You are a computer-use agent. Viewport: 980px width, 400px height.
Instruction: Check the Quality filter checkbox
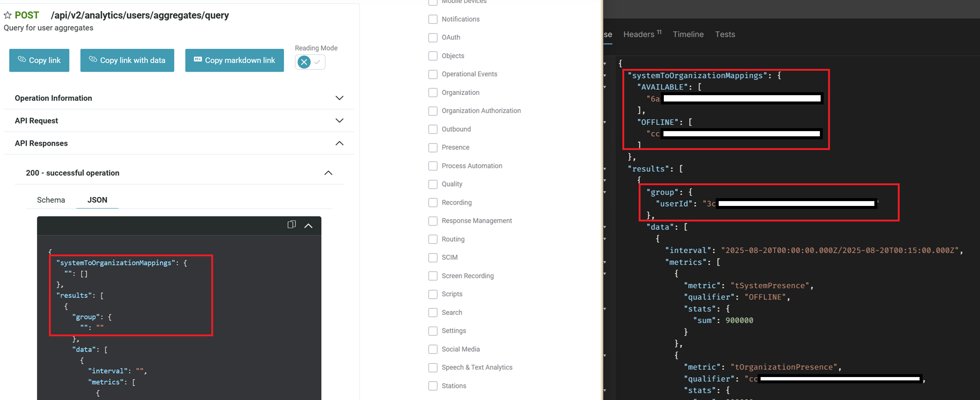click(433, 184)
